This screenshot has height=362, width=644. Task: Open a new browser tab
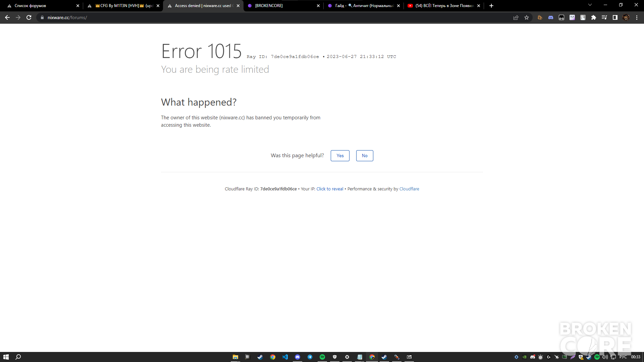491,6
